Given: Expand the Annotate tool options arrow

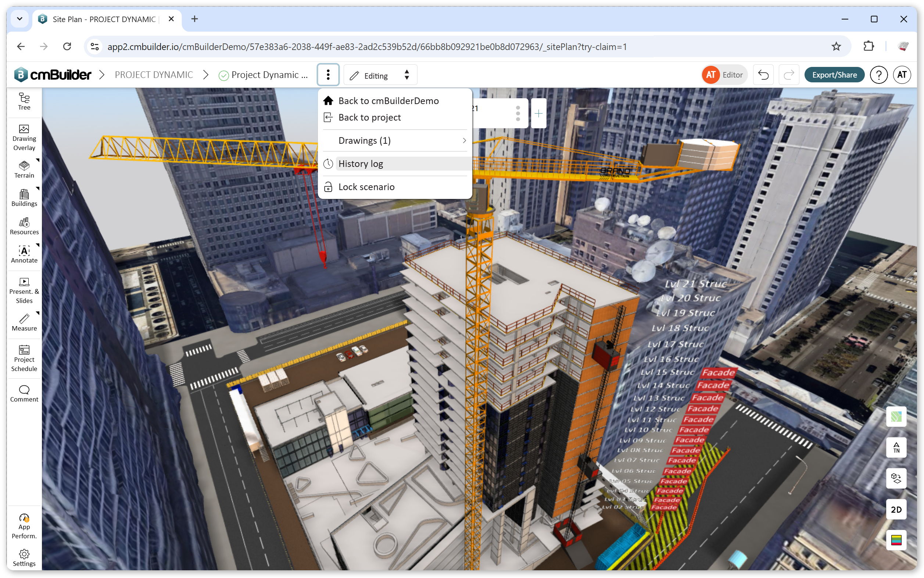Looking at the screenshot, I should (x=37, y=245).
